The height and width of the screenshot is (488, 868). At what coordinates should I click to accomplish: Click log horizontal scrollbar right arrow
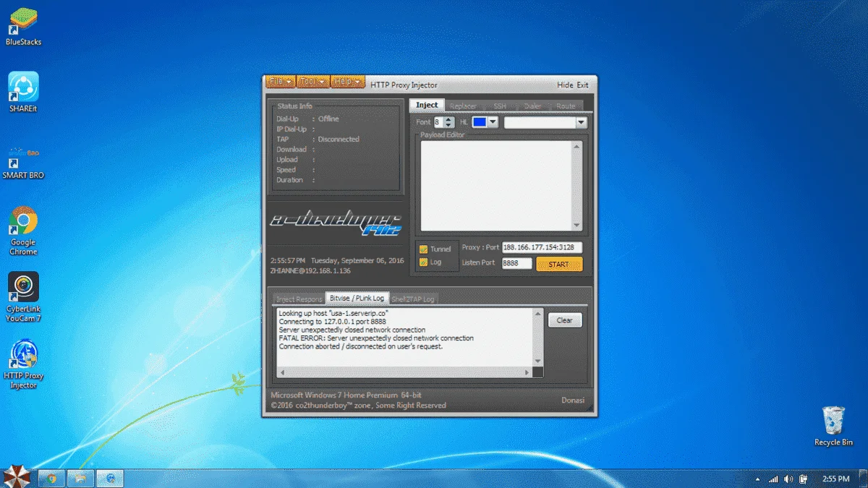tap(528, 372)
